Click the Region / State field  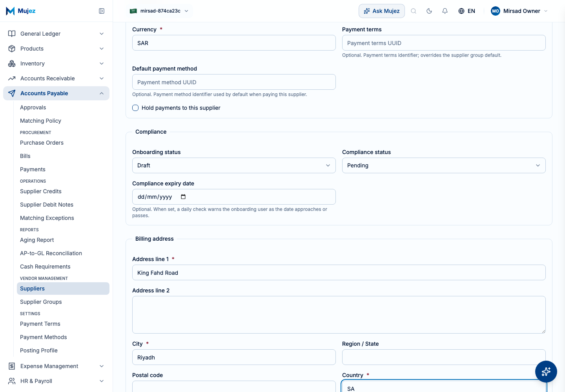(444, 357)
